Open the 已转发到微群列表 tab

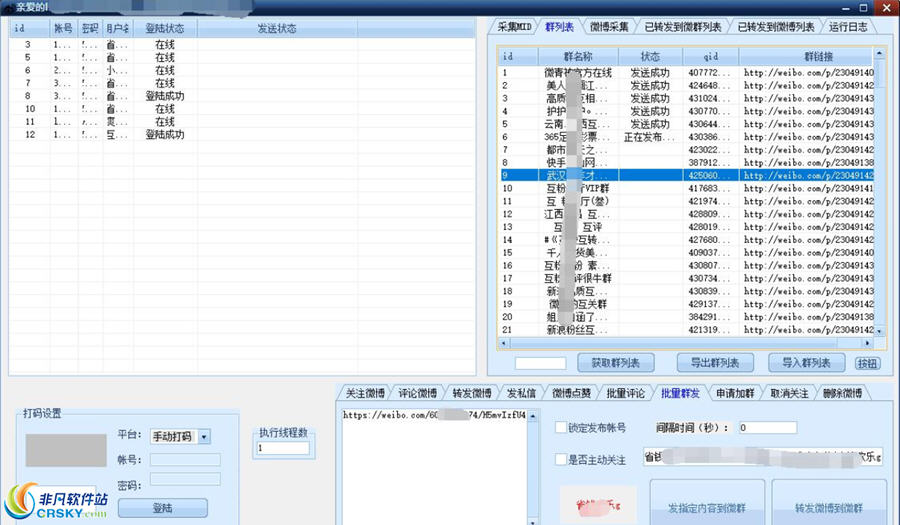click(682, 26)
